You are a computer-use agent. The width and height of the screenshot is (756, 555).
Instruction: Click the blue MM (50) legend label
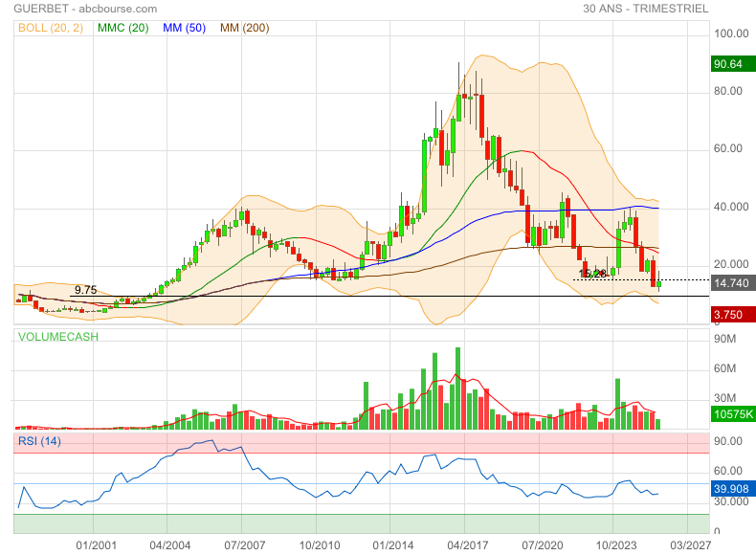(186, 29)
